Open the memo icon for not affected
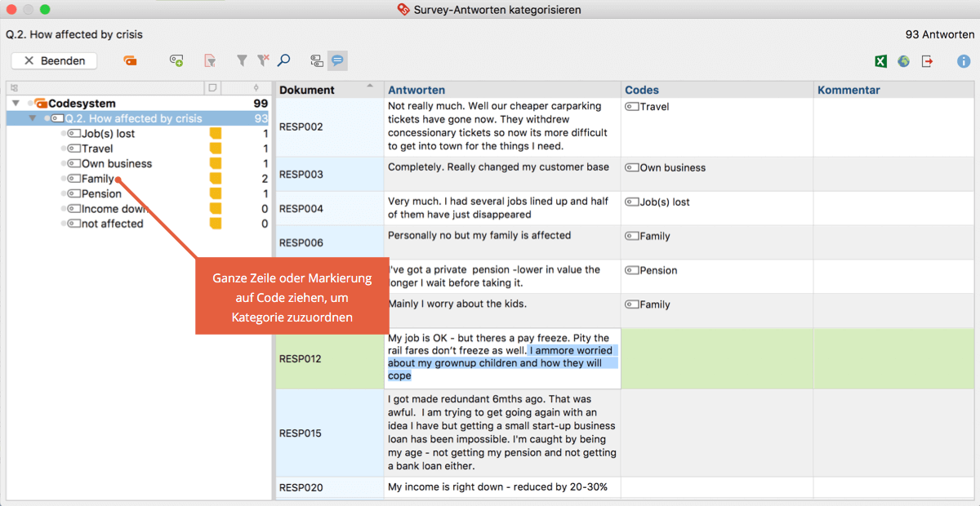980x506 pixels. 216,224
